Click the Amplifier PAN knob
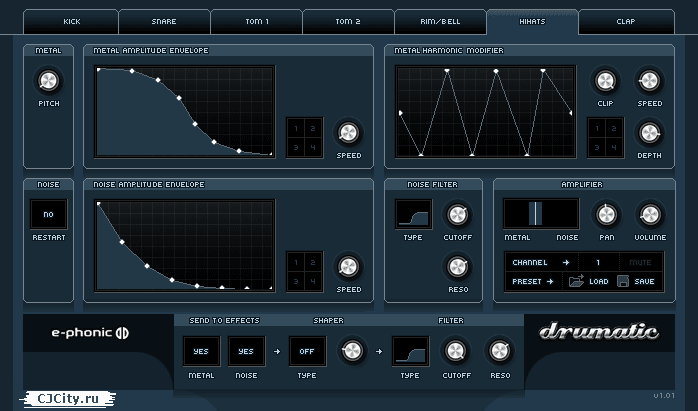Screen dimensions: 698x411 coord(606,215)
